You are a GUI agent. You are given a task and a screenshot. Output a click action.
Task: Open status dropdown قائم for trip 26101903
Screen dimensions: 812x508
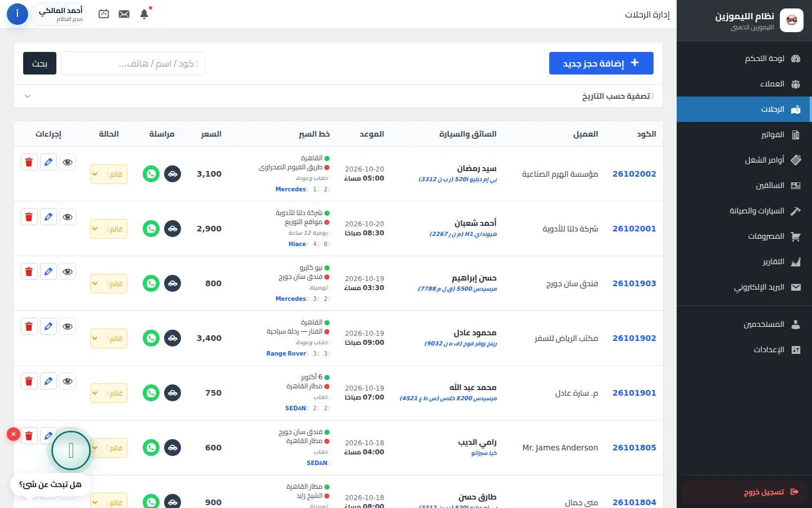[x=109, y=283]
